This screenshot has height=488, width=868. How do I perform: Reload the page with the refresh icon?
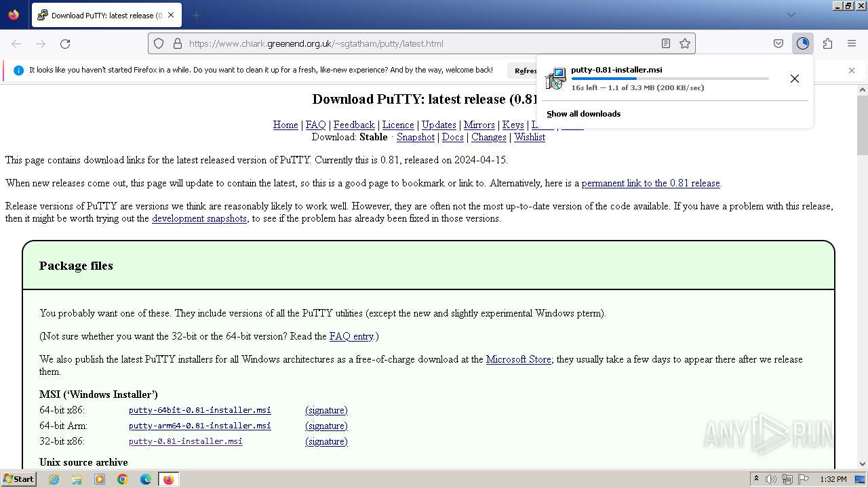[65, 43]
